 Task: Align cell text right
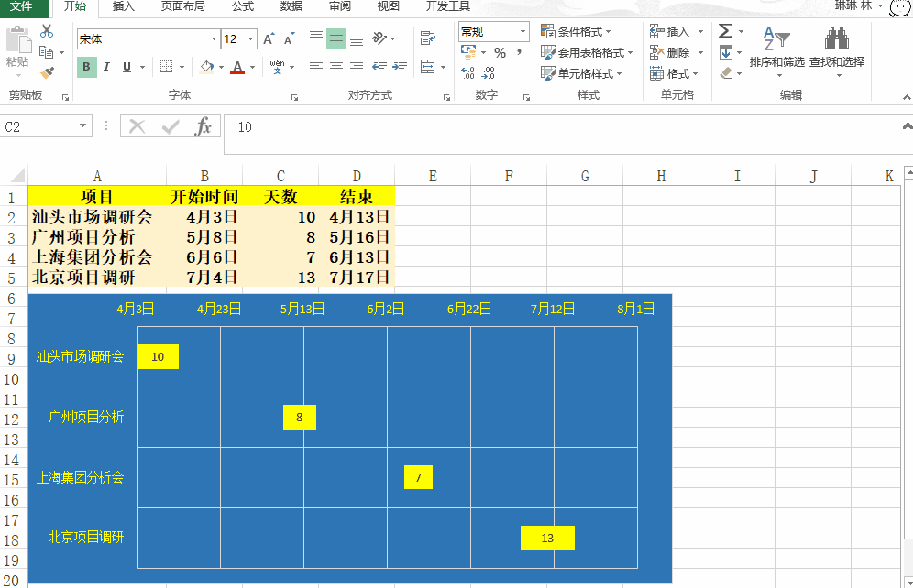tap(357, 67)
